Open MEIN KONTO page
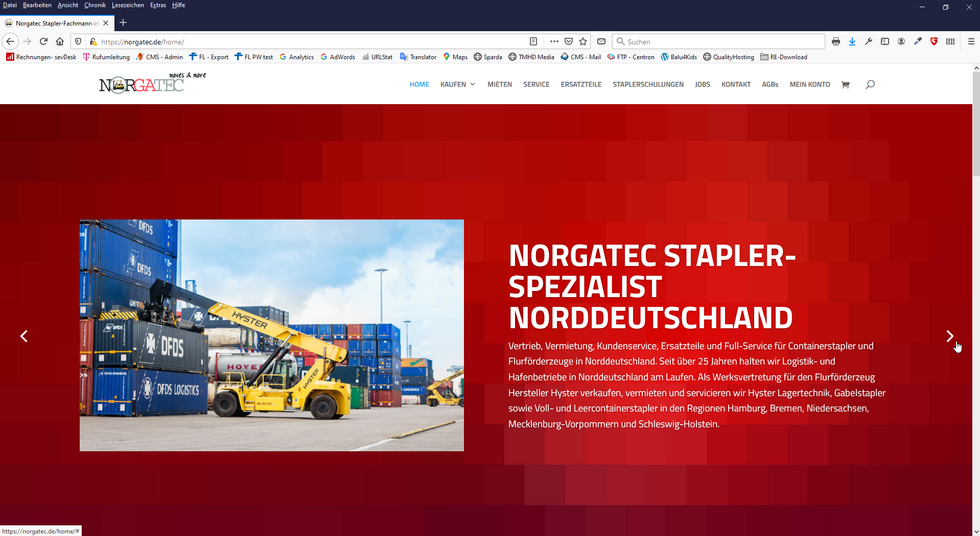Image resolution: width=980 pixels, height=536 pixels. (x=810, y=84)
